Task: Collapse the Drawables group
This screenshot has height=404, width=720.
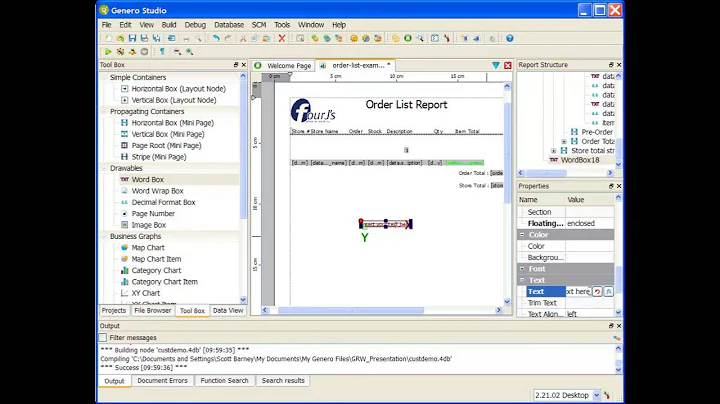Action: pos(104,168)
